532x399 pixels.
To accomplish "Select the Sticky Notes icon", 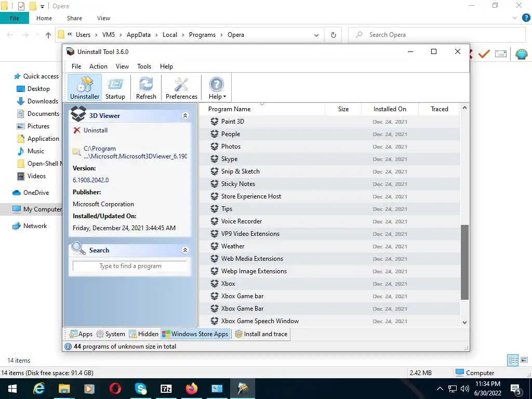I will click(x=215, y=184).
